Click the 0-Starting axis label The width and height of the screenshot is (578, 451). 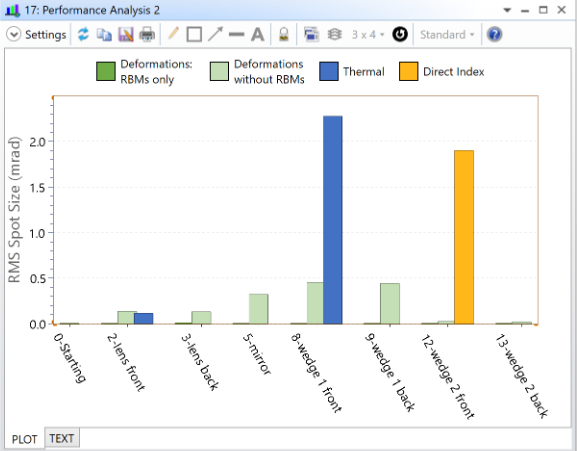[70, 358]
